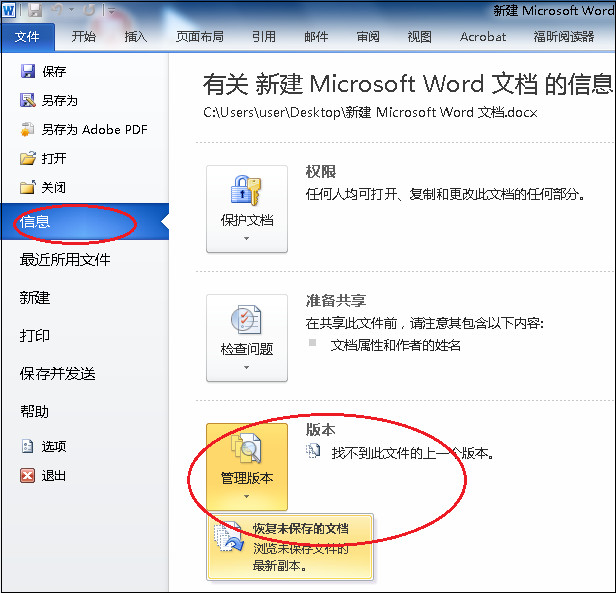Select 另存为 in the file menu
This screenshot has width=616, height=593.
60,100
